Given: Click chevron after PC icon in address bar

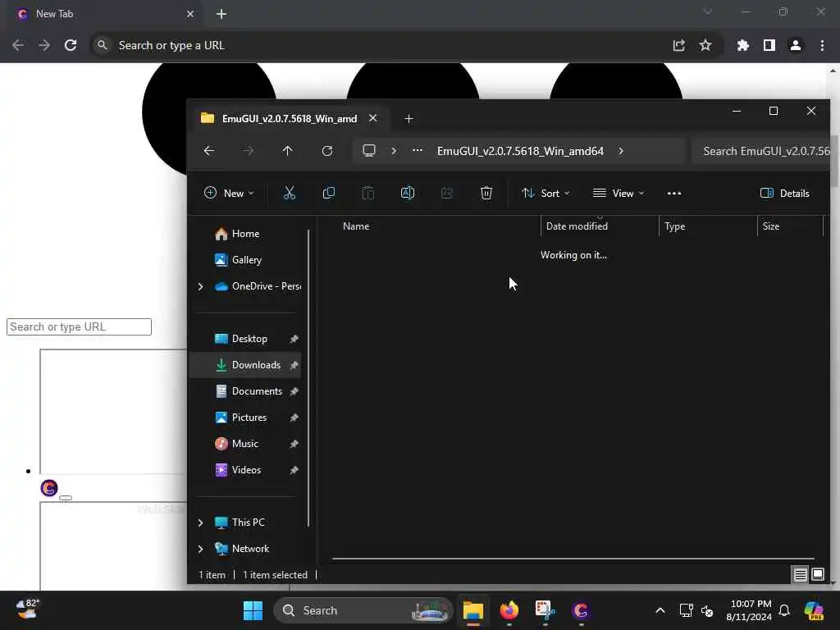Looking at the screenshot, I should click(394, 151).
